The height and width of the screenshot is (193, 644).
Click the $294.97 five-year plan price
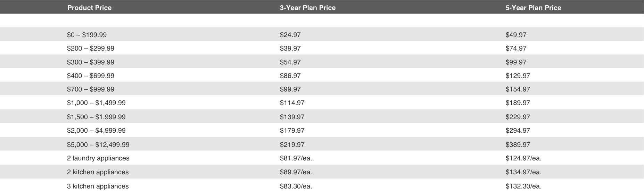coord(518,130)
